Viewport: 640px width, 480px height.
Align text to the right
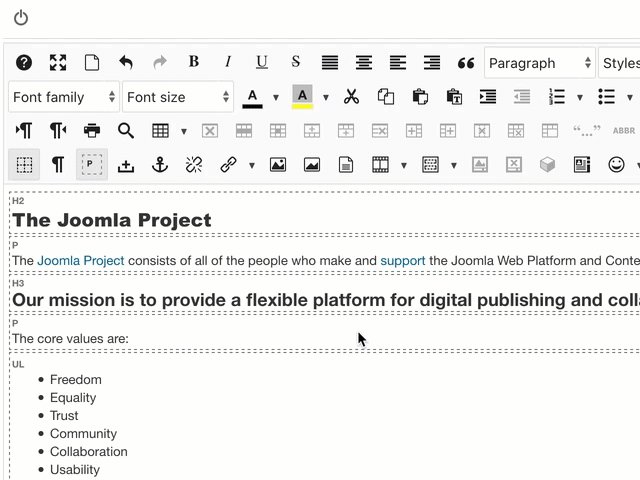click(x=432, y=63)
